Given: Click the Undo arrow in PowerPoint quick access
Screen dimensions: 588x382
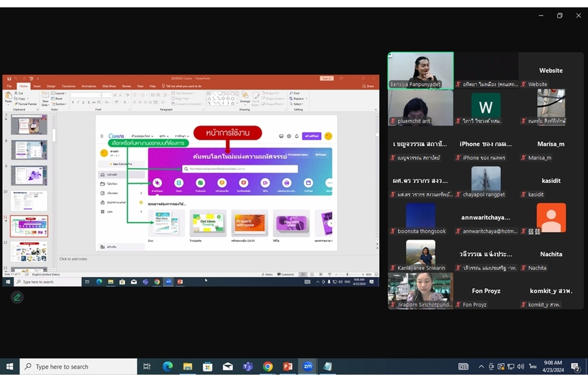Looking at the screenshot, I should 16,79.
